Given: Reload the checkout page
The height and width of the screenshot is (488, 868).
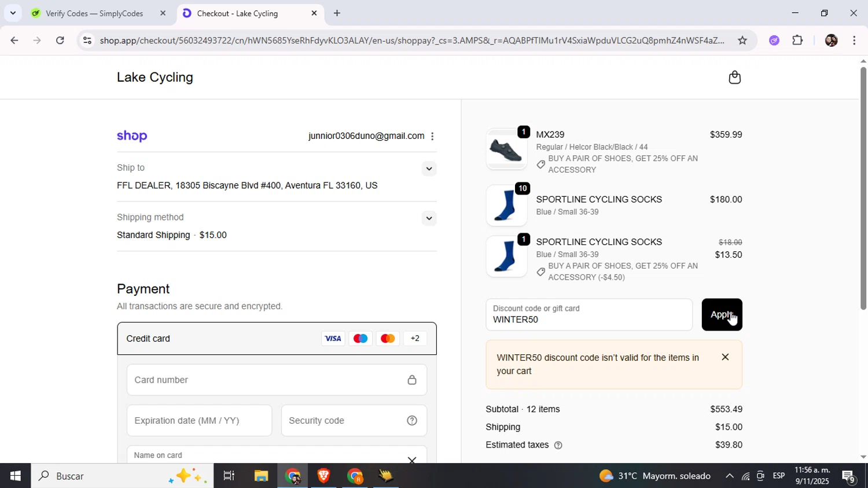Looking at the screenshot, I should click(x=60, y=41).
